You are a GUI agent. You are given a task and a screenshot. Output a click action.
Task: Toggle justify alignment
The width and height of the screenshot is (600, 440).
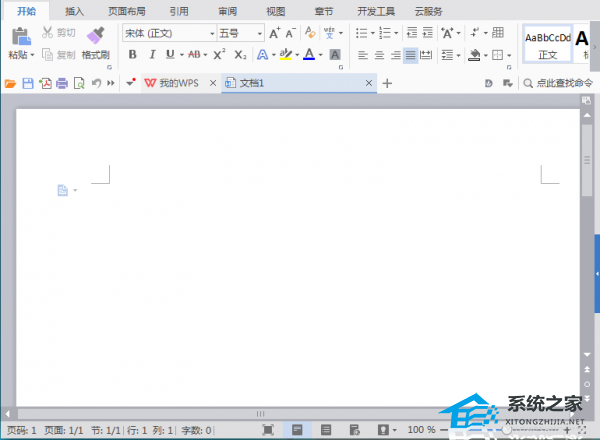tap(411, 55)
